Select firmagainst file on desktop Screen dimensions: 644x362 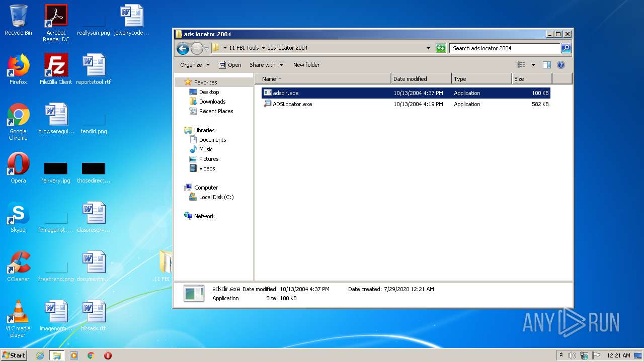[x=56, y=222]
